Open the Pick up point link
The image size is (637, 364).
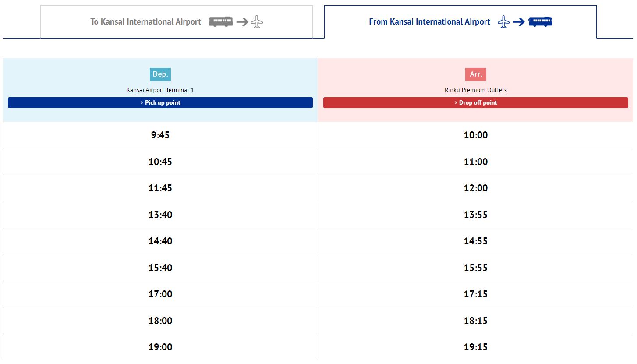160,102
